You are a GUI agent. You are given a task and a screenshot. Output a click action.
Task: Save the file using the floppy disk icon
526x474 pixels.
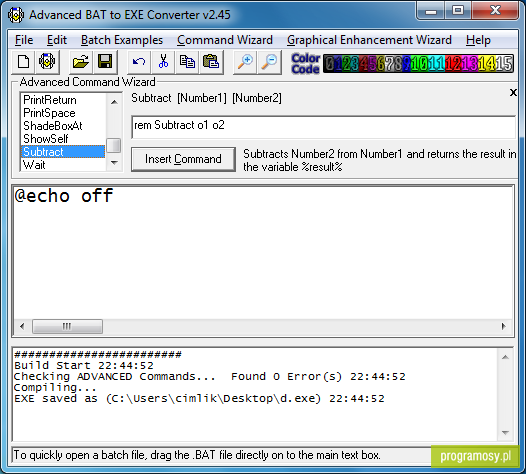[x=105, y=62]
